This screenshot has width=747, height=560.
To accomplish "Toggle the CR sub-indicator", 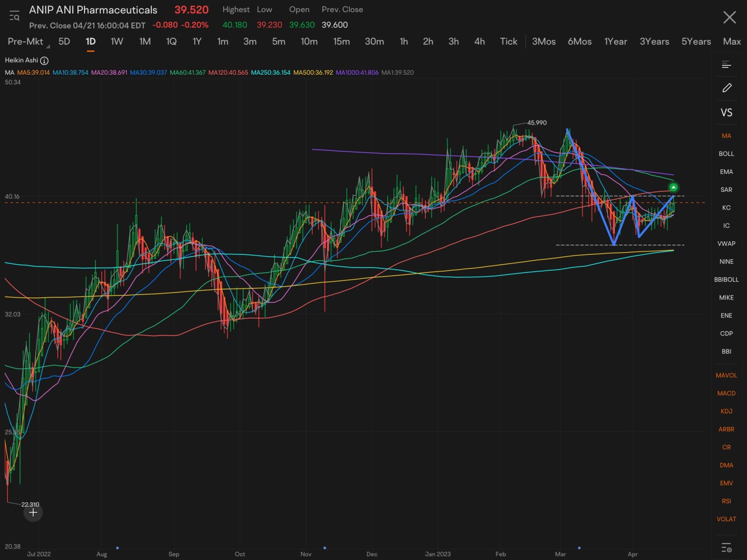I will point(726,447).
